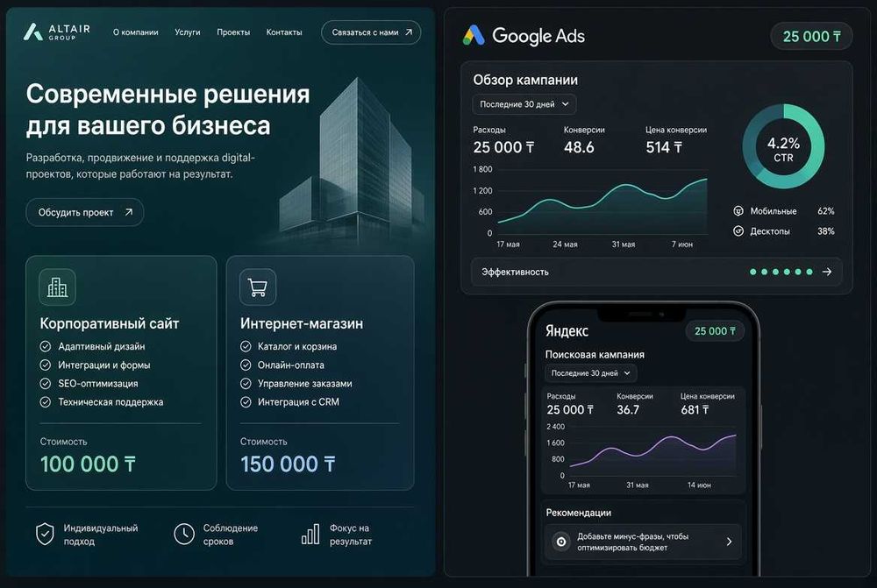Click the corporate site building icon

pyautogui.click(x=57, y=287)
